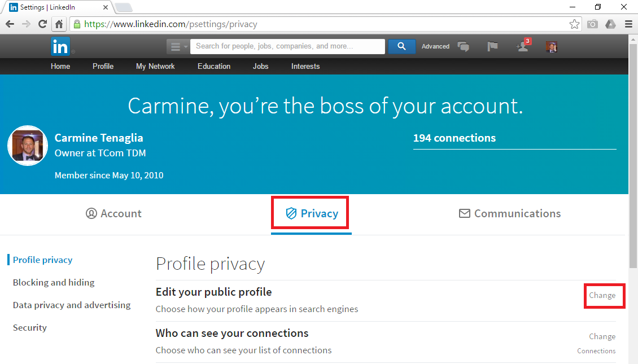
Task: Click the Settings | LinkedIn browser tab
Action: [x=57, y=7]
